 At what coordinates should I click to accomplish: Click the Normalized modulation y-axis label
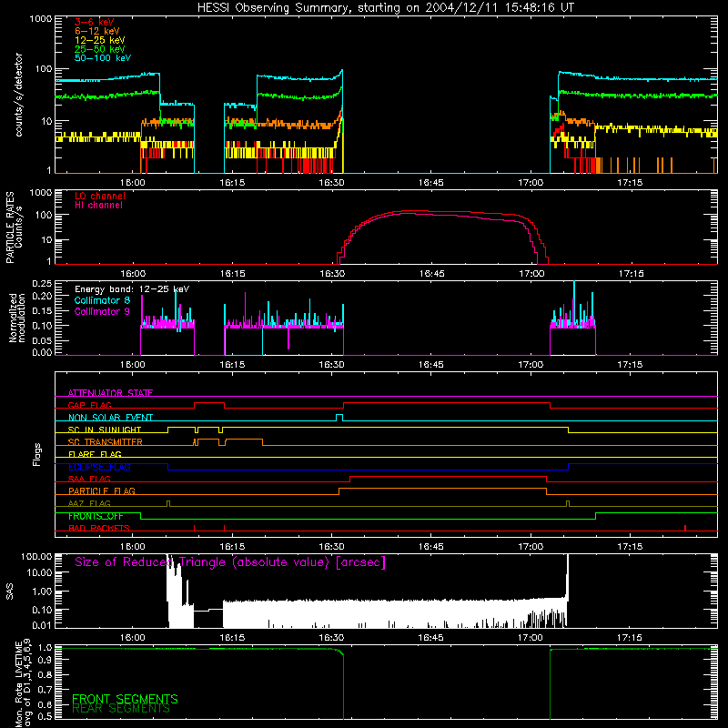(x=16, y=318)
